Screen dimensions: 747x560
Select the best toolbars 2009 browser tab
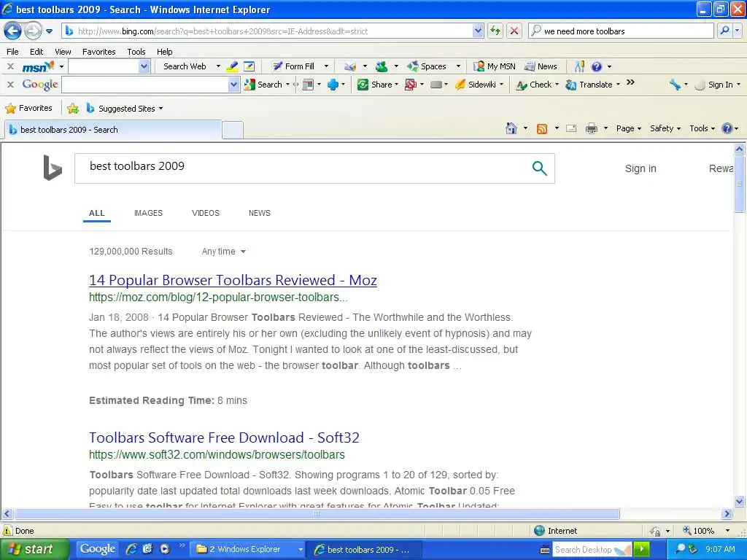[x=113, y=130]
